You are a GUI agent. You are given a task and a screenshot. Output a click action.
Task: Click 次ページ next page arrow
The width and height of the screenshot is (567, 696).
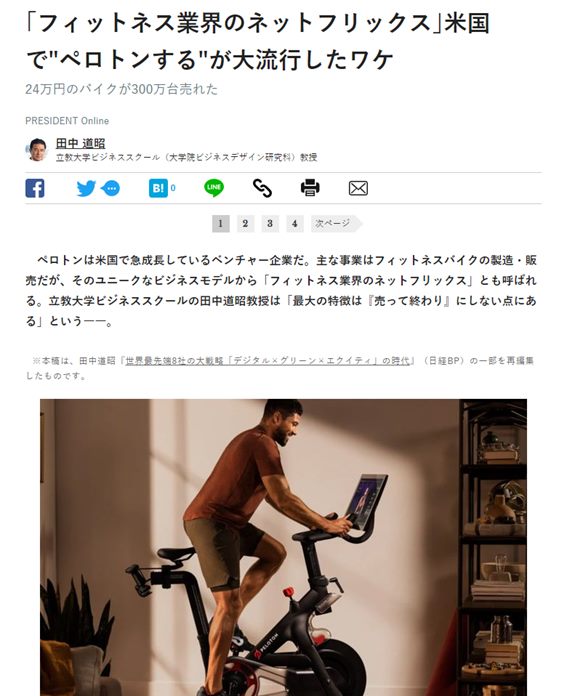coord(336,223)
